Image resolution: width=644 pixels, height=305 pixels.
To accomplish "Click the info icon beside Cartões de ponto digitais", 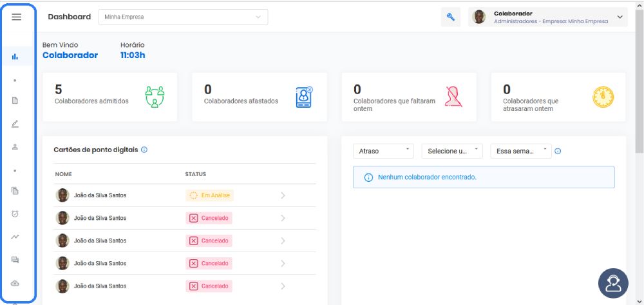I will click(x=144, y=150).
